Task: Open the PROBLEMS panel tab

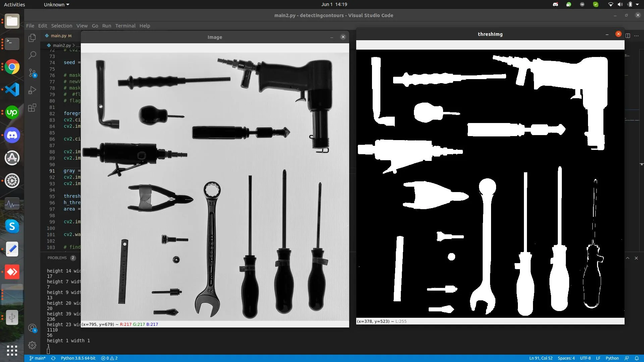Action: click(57, 258)
